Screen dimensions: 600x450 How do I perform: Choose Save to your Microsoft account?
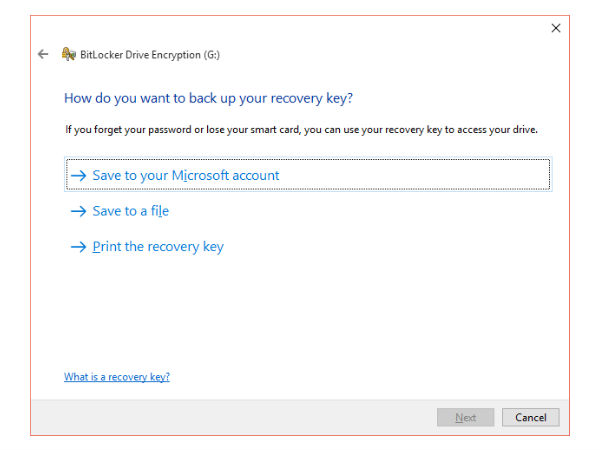(186, 176)
